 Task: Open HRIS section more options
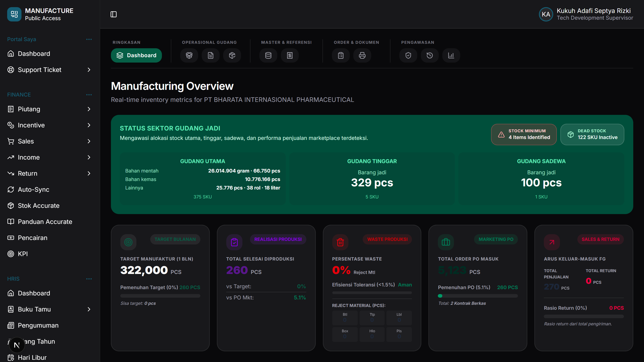coord(89,279)
